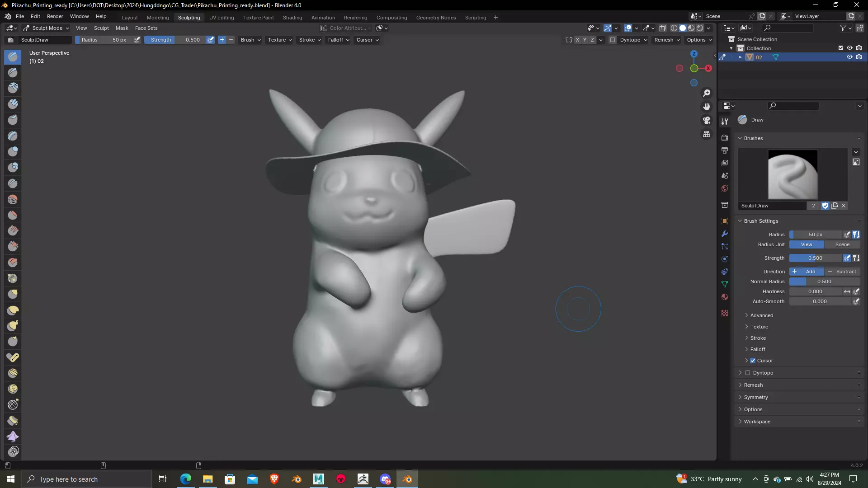Select the Clay brush tool
Viewport: 868px width, 488px height.
(x=13, y=88)
